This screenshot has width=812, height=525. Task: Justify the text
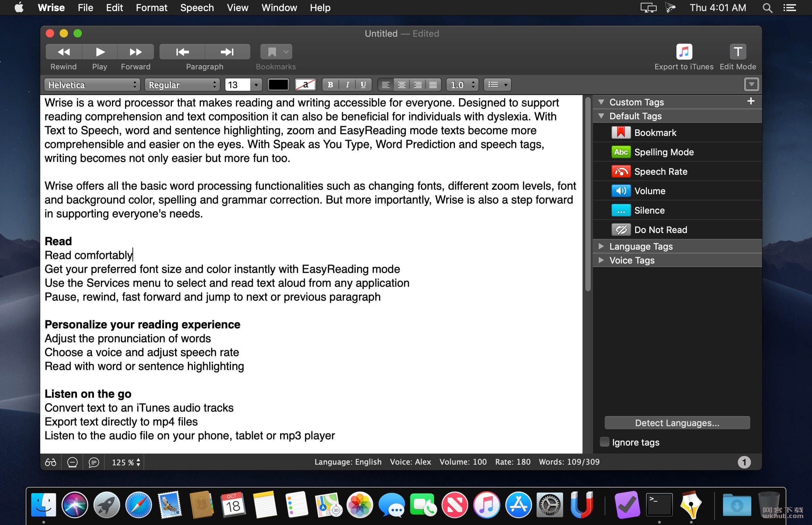(x=433, y=85)
